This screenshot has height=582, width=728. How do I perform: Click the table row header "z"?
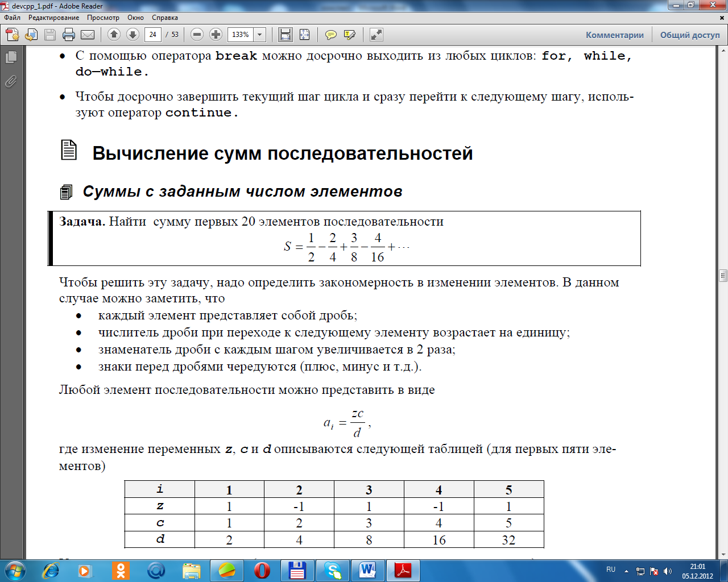pos(160,506)
